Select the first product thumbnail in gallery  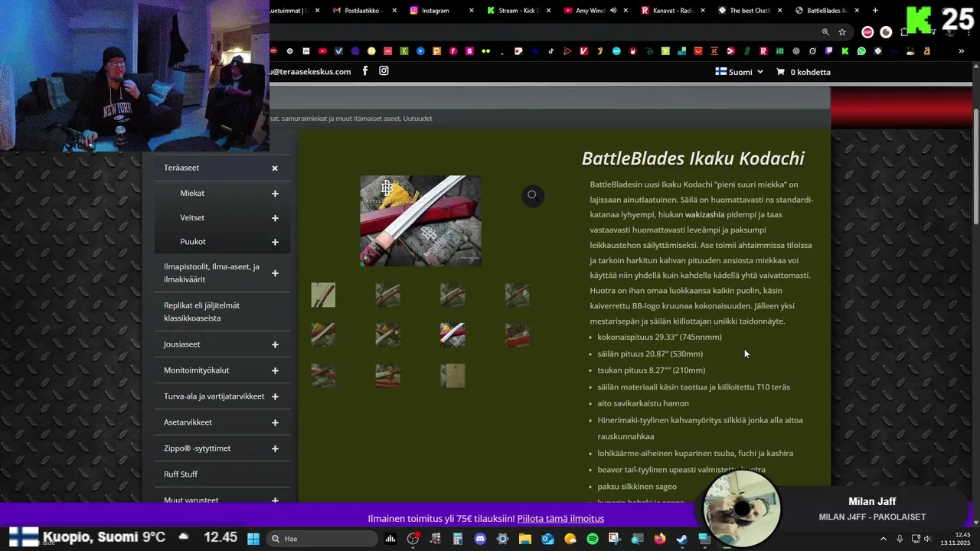click(x=323, y=295)
